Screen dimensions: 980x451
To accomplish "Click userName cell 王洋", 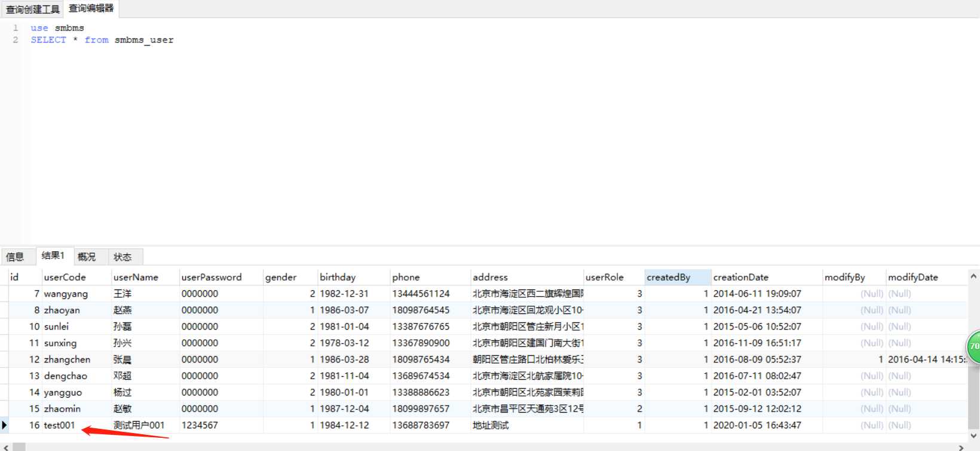I will 145,294.
